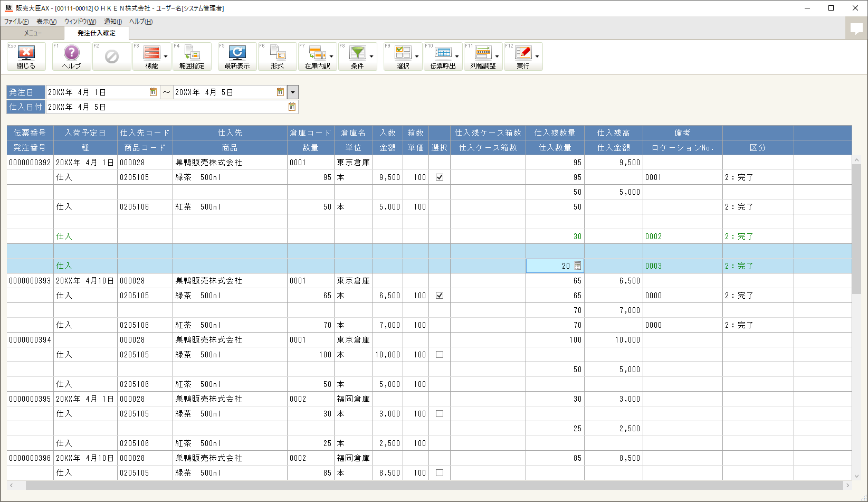Click the 伝票番号 column header
The width and height of the screenshot is (868, 502).
(x=30, y=133)
